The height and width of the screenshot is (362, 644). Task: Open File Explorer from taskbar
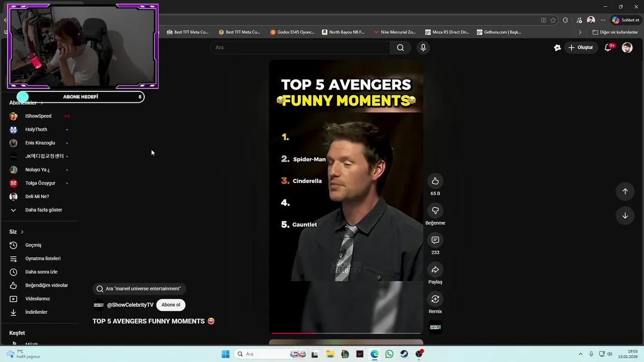pos(330,354)
